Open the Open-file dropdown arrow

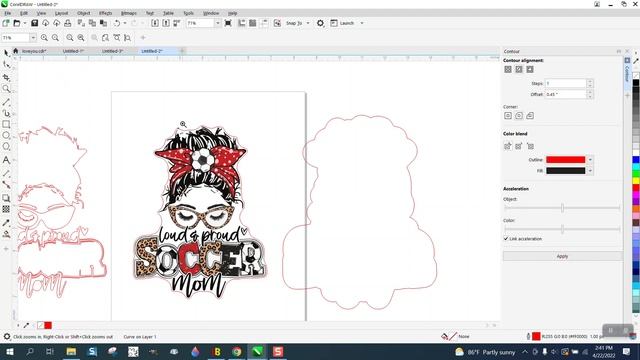click(24, 23)
